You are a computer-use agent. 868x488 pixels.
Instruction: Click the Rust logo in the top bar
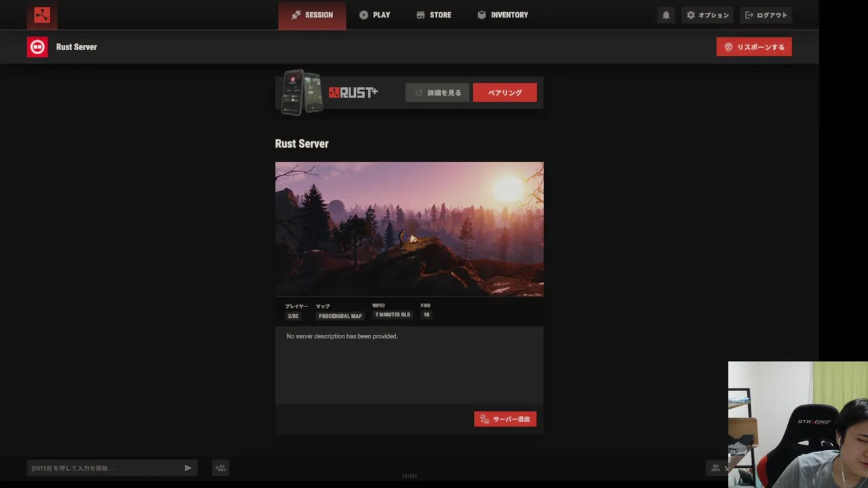pos(42,15)
